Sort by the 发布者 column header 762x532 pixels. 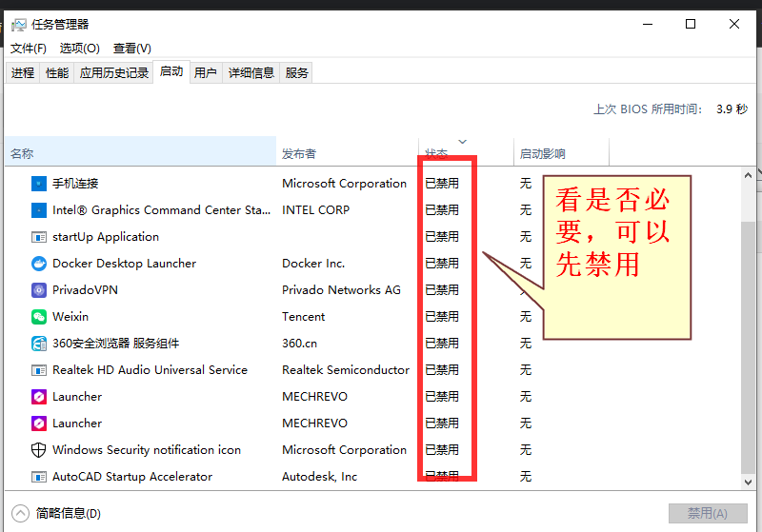[347, 151]
